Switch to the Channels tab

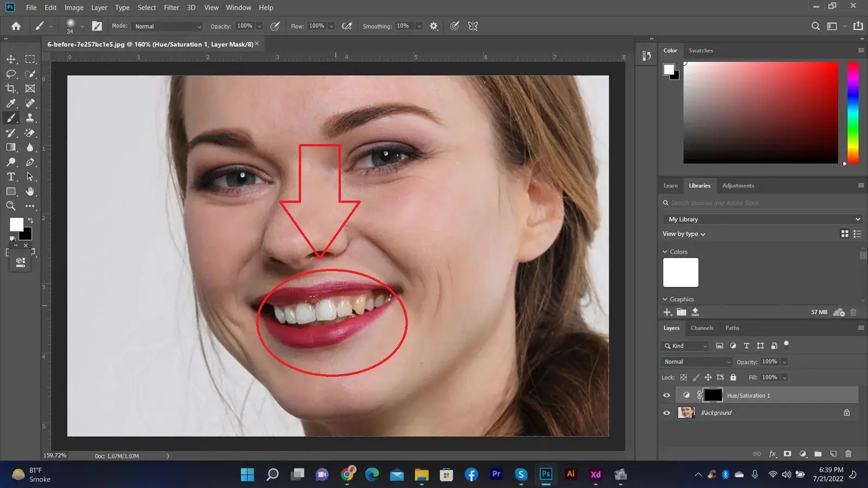pyautogui.click(x=701, y=328)
